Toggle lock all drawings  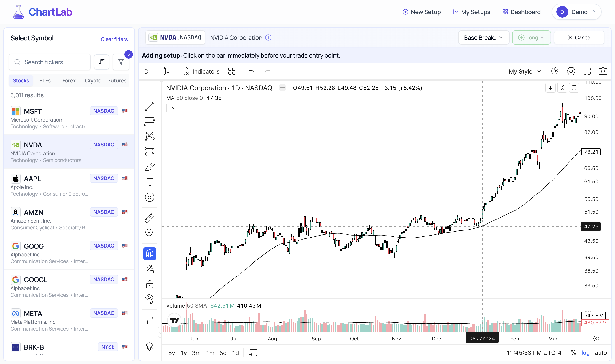(x=149, y=284)
